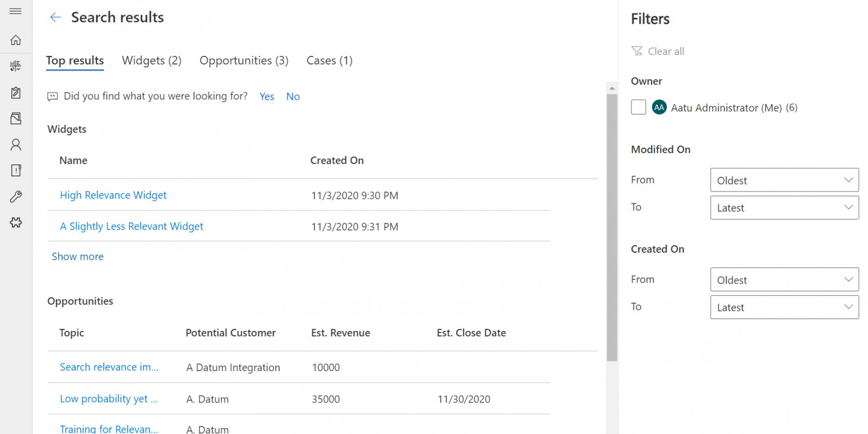The width and height of the screenshot is (868, 434).
Task: Open Created On To dropdown
Action: coord(784,307)
